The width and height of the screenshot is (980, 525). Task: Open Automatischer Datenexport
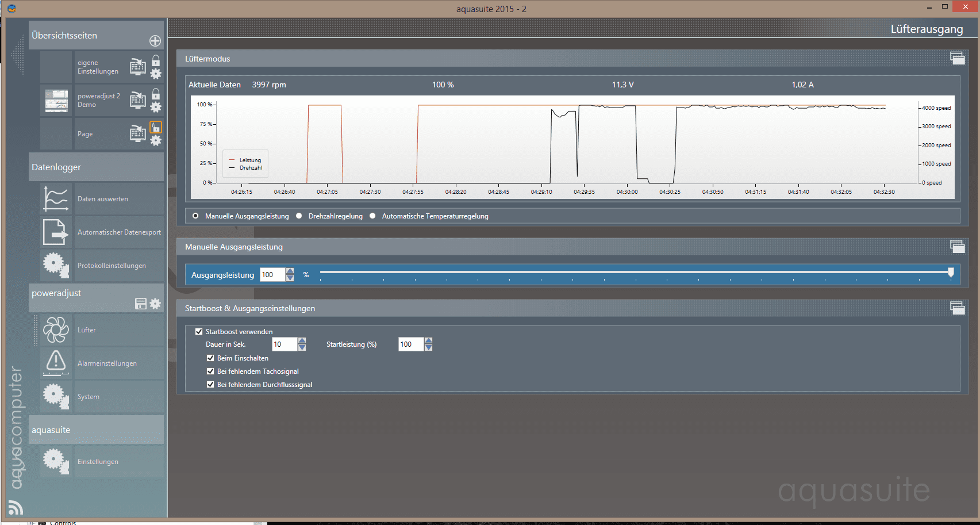(x=119, y=232)
